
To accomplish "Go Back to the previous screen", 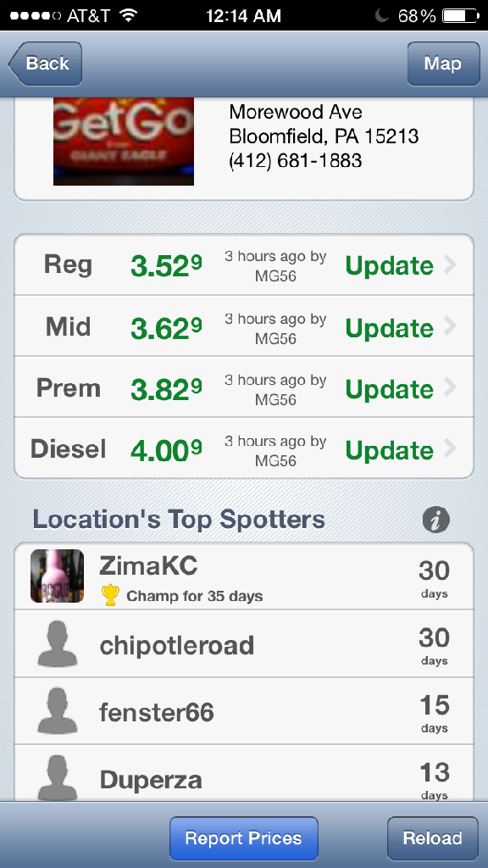I will [x=46, y=64].
